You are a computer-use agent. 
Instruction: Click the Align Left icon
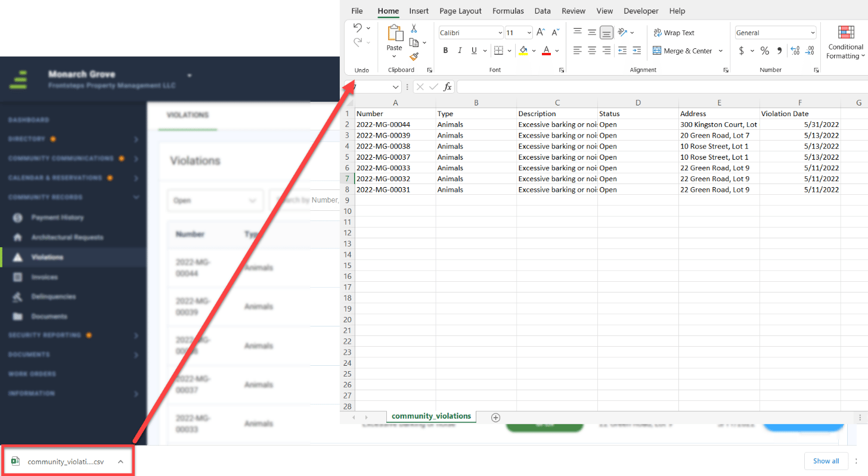pos(578,51)
